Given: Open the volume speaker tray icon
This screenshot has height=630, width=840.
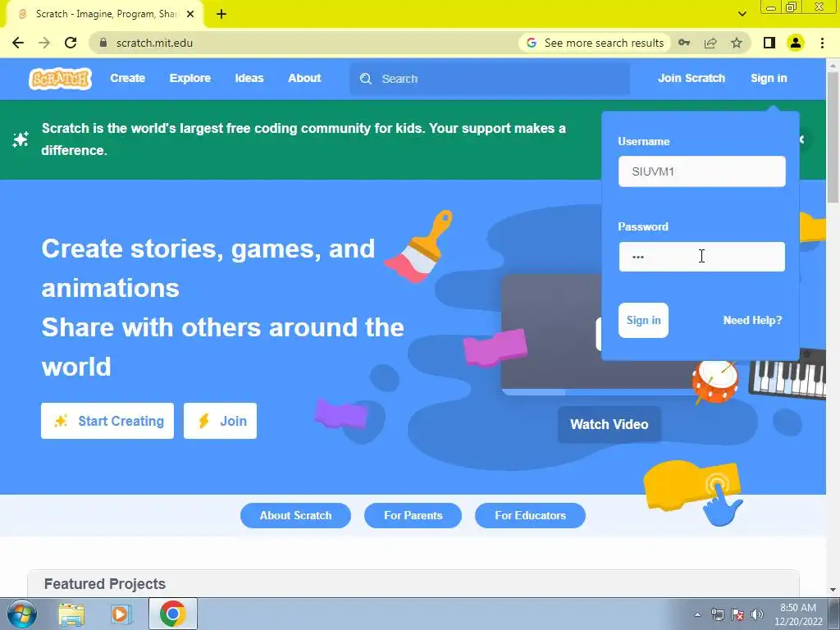Looking at the screenshot, I should (757, 614).
